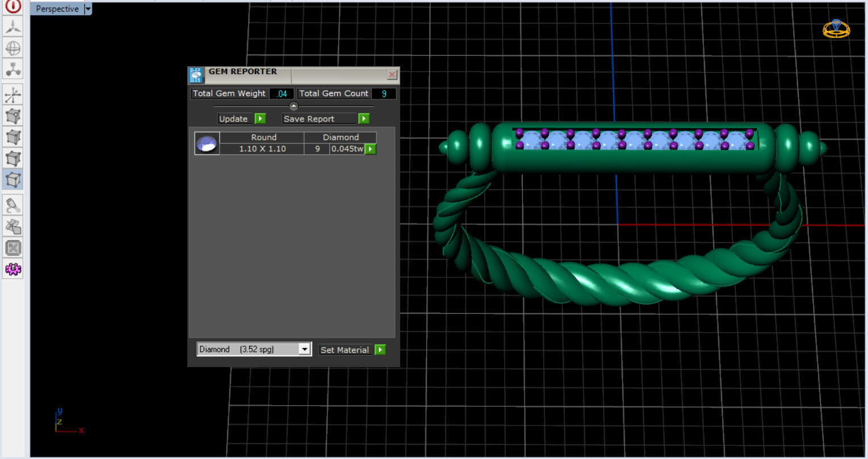Open the magenta gear settings icon
The width and height of the screenshot is (868, 459).
coord(13,269)
